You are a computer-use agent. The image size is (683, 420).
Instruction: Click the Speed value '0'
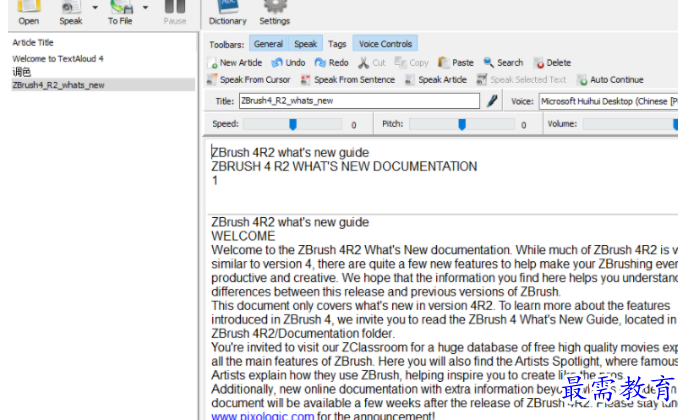(x=354, y=125)
